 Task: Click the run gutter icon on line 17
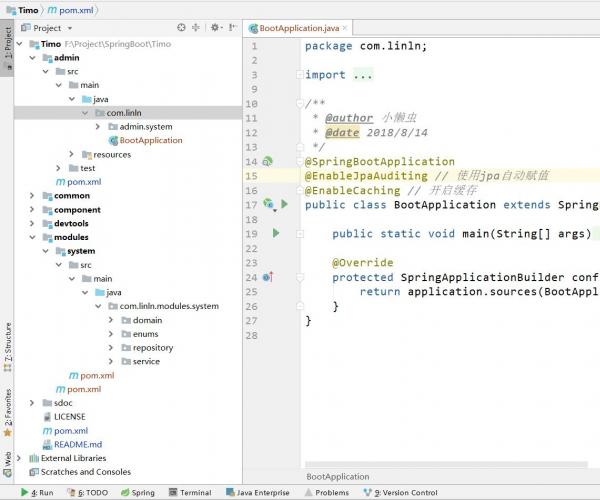284,204
